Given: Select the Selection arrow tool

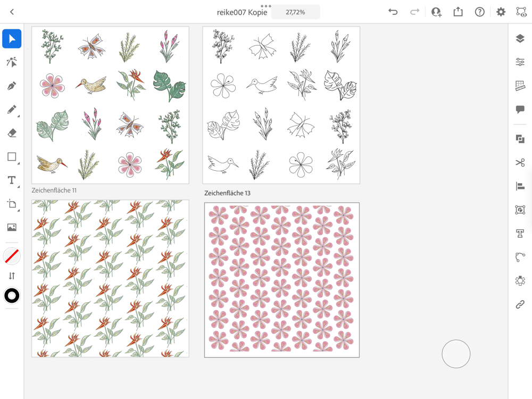Looking at the screenshot, I should tap(12, 39).
